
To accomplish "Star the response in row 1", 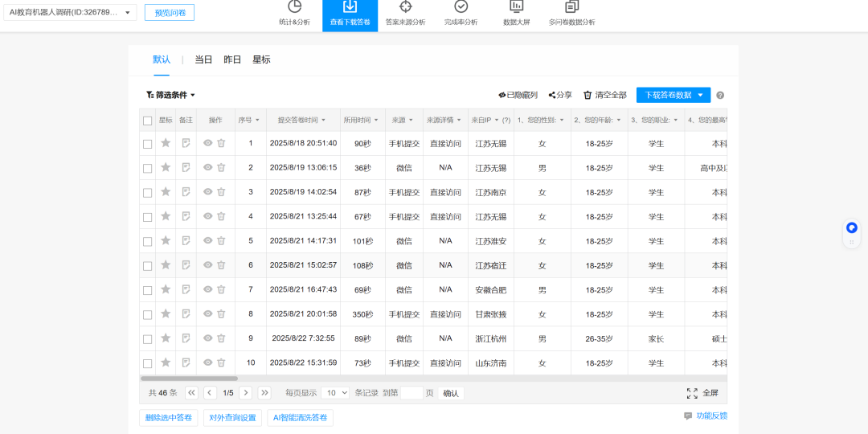I will pos(166,143).
